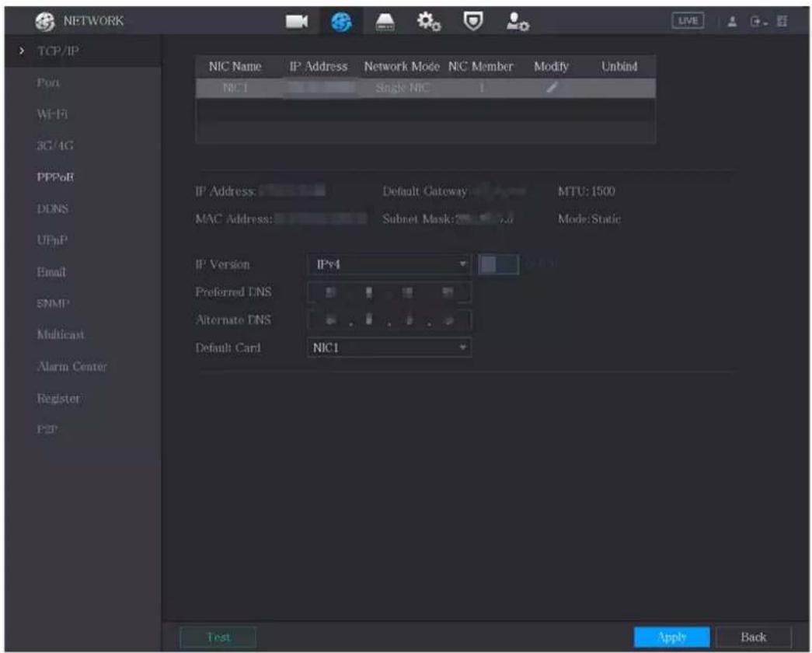Select PPPoE in the sidebar
Viewport: 812px width, 653px height.
(55, 177)
